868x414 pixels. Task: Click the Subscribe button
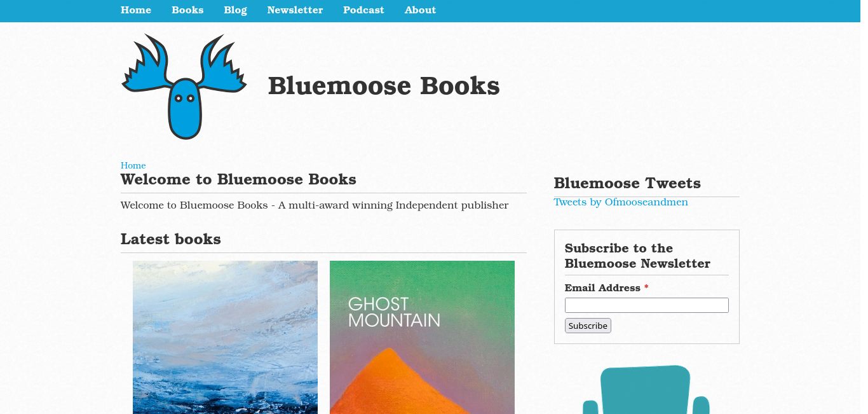[x=588, y=326]
